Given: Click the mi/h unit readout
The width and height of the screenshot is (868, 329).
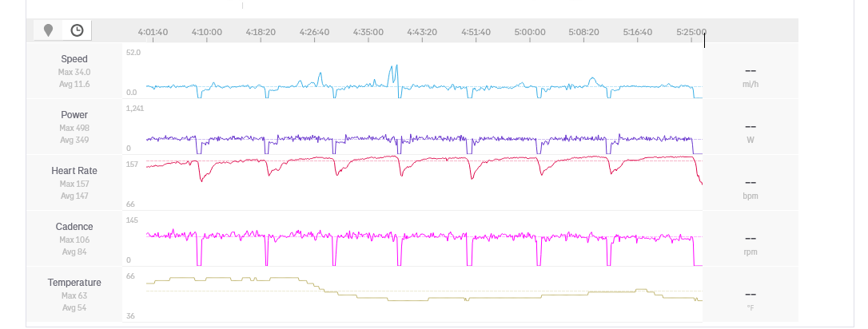Looking at the screenshot, I should (x=751, y=85).
